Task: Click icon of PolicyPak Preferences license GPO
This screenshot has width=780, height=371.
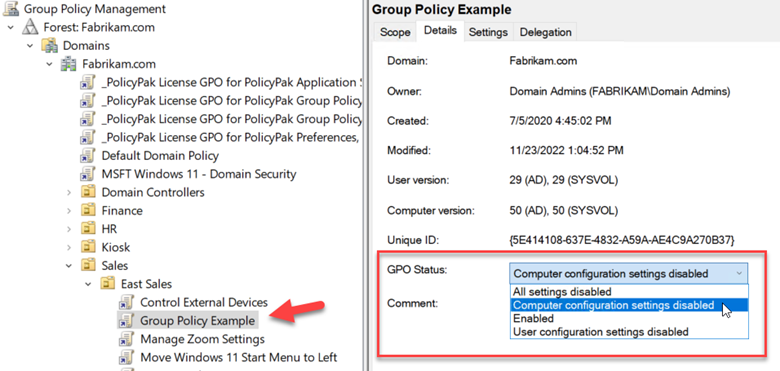Action: [x=88, y=137]
